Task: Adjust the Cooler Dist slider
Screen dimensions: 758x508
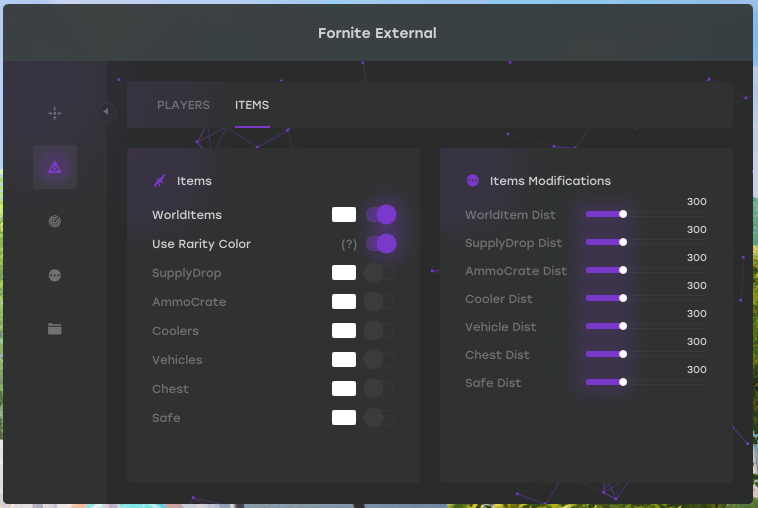Action: pyautogui.click(x=646, y=298)
